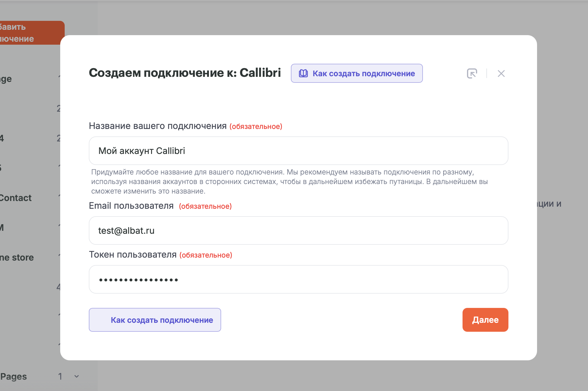Image resolution: width=588 pixels, height=391 pixels.
Task: Click bottom 'Как создать подключение' button
Action: tap(155, 320)
